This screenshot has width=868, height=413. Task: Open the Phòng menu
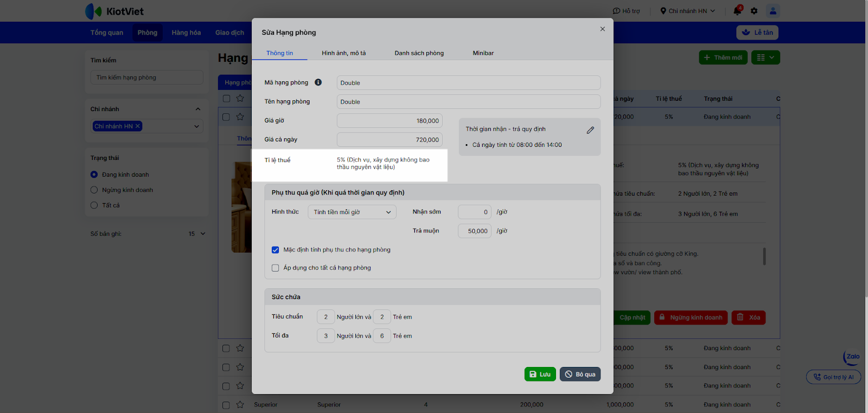[x=148, y=33]
